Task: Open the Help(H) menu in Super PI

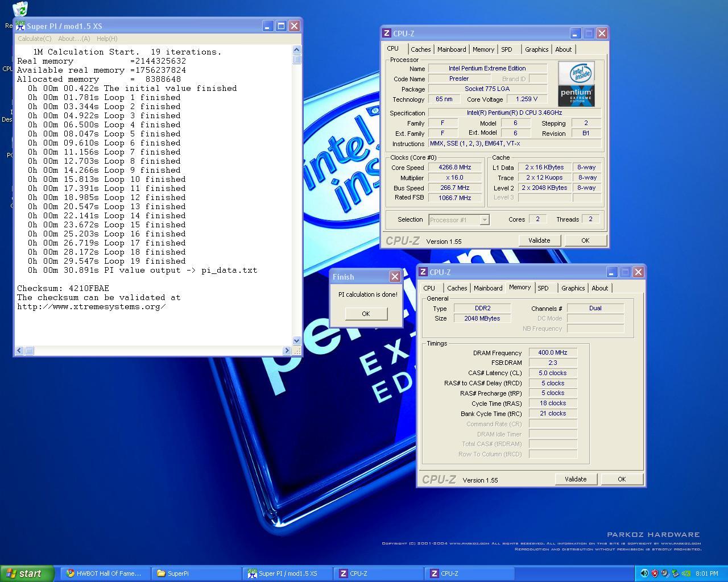Action: [107, 39]
